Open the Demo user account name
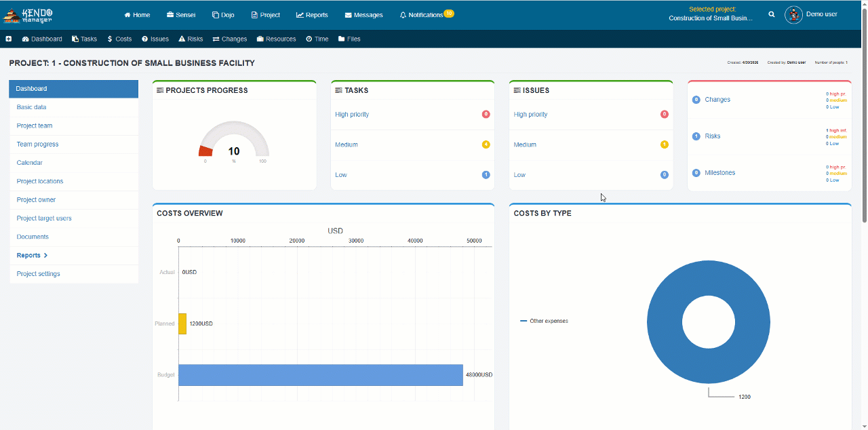The width and height of the screenshot is (868, 430). point(821,14)
